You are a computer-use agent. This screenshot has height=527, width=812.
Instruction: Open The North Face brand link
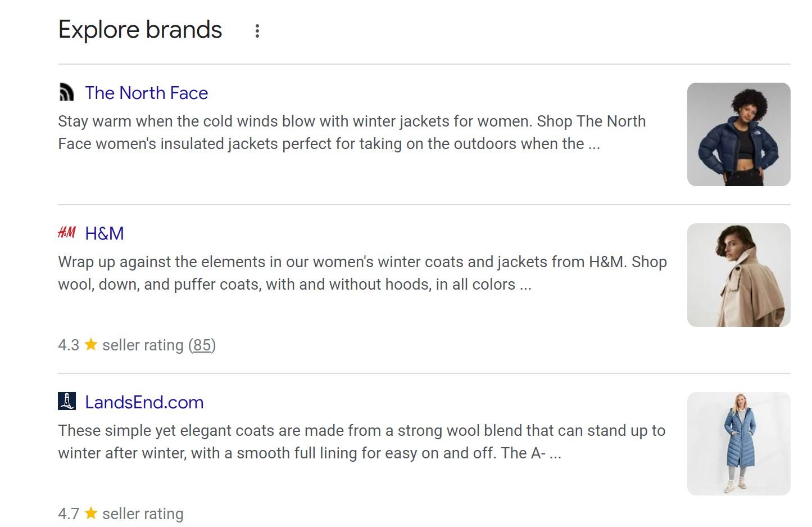pos(147,93)
